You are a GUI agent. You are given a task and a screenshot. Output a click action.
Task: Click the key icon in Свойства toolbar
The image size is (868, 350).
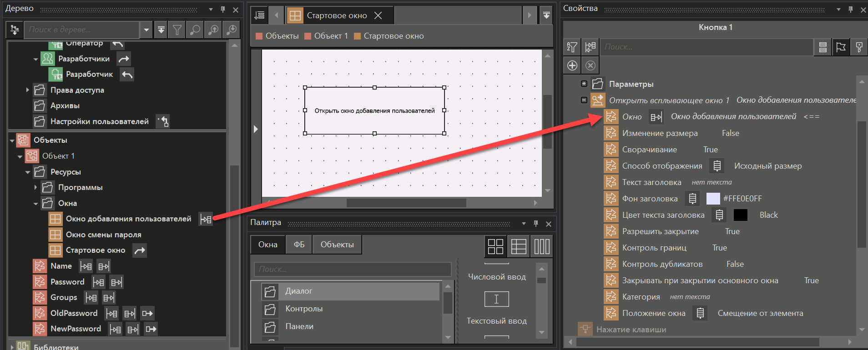[x=859, y=47]
